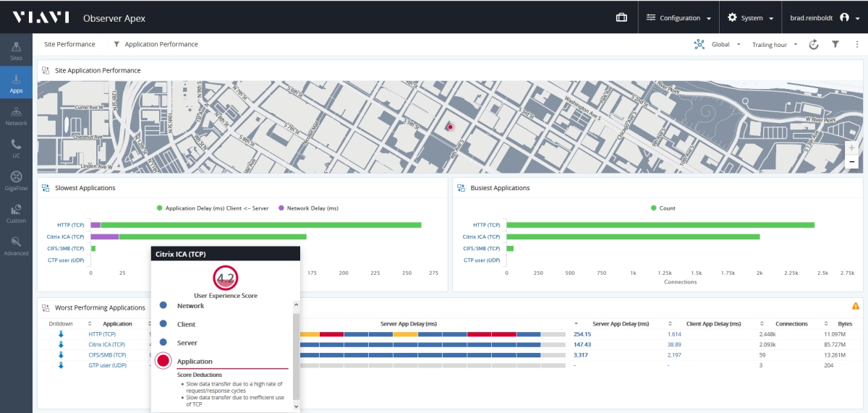This screenshot has width=868, height=413.
Task: Open CIFS/SMB (TCP) link in Worst Performing table
Action: click(x=107, y=355)
